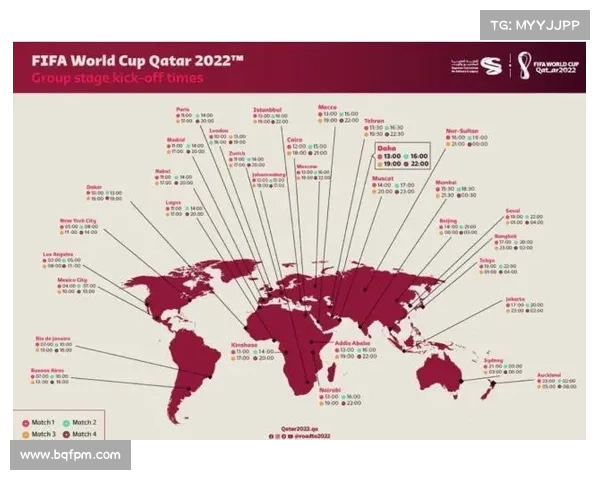Click the London city label
The image size is (600, 480).
pos(219,131)
